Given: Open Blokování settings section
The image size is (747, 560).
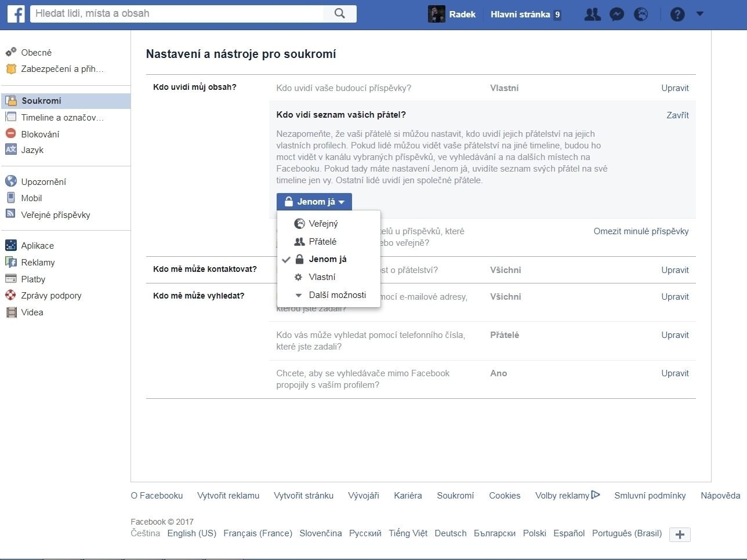Looking at the screenshot, I should pos(40,134).
